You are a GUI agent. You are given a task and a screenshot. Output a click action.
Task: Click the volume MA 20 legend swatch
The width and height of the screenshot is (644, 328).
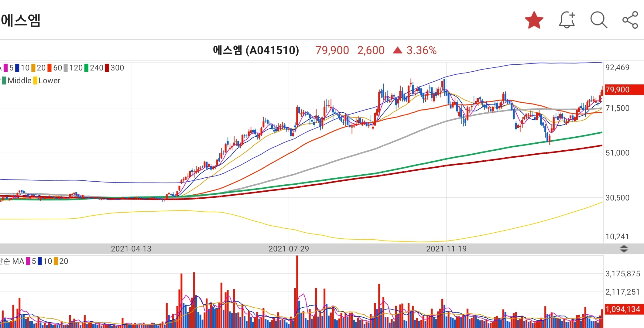pos(56,261)
